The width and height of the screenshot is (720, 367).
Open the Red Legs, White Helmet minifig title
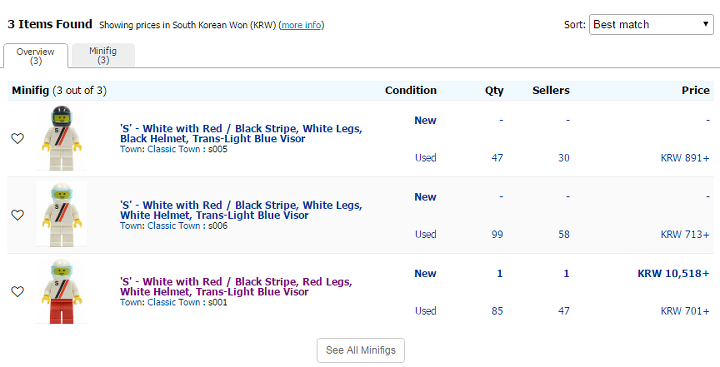click(x=236, y=287)
